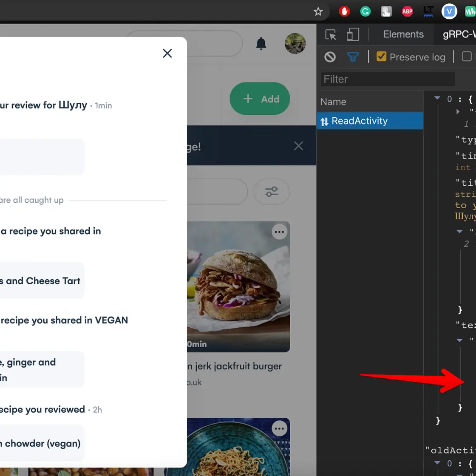Tick the empty checkbox after Preserve log
476x476 pixels.
[x=467, y=57]
